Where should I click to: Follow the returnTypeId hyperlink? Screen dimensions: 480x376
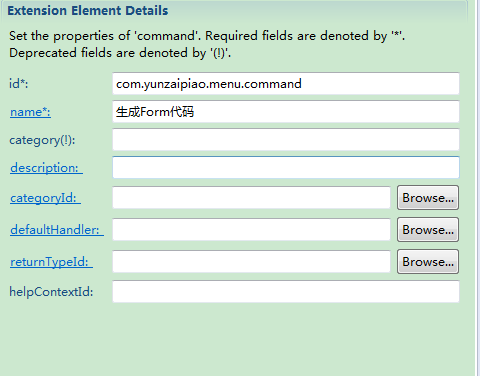click(51, 262)
